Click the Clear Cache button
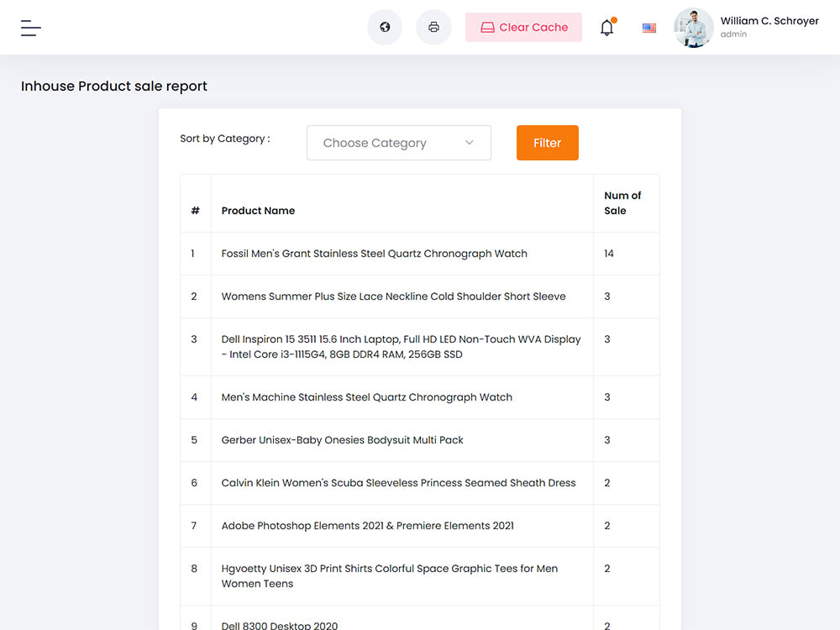 tap(523, 28)
